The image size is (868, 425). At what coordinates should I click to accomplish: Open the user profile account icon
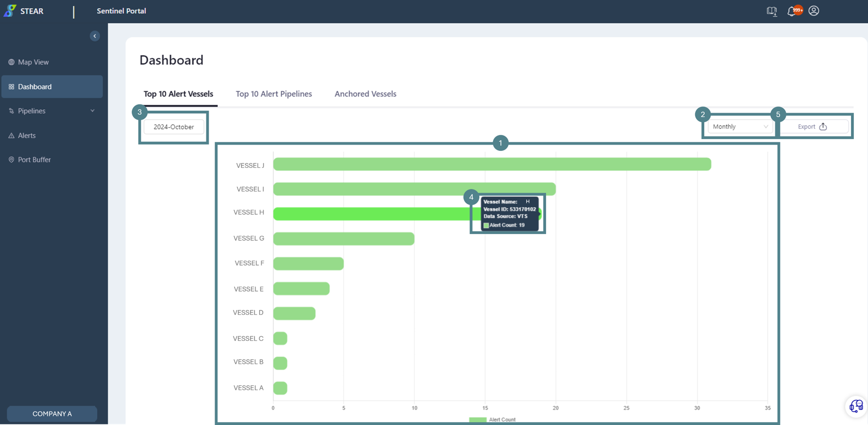(x=814, y=11)
